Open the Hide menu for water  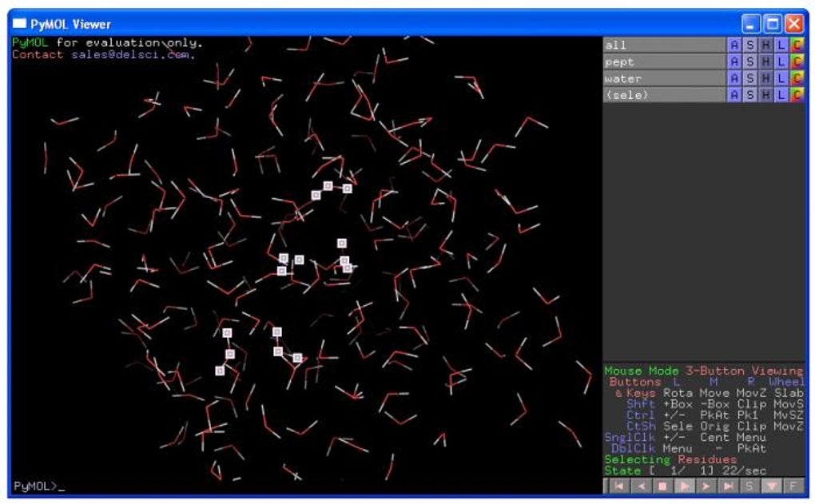coord(765,78)
